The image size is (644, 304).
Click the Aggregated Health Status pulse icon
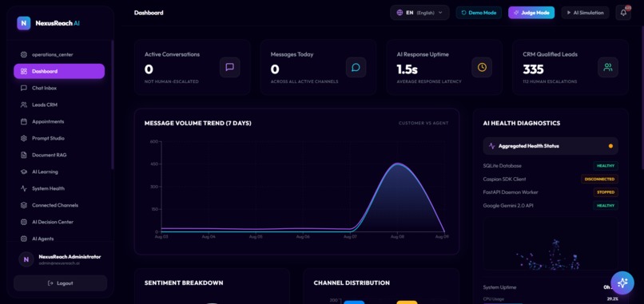tap(492, 146)
